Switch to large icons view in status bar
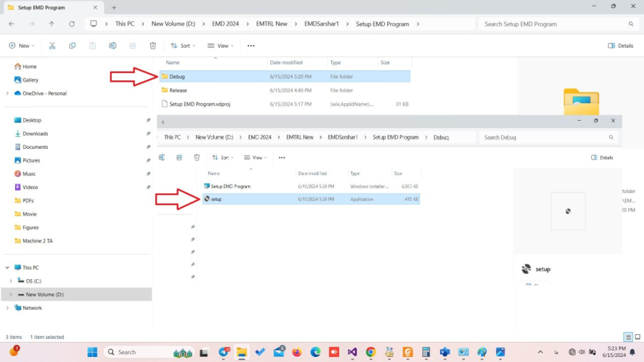This screenshot has width=644, height=362. (x=637, y=337)
